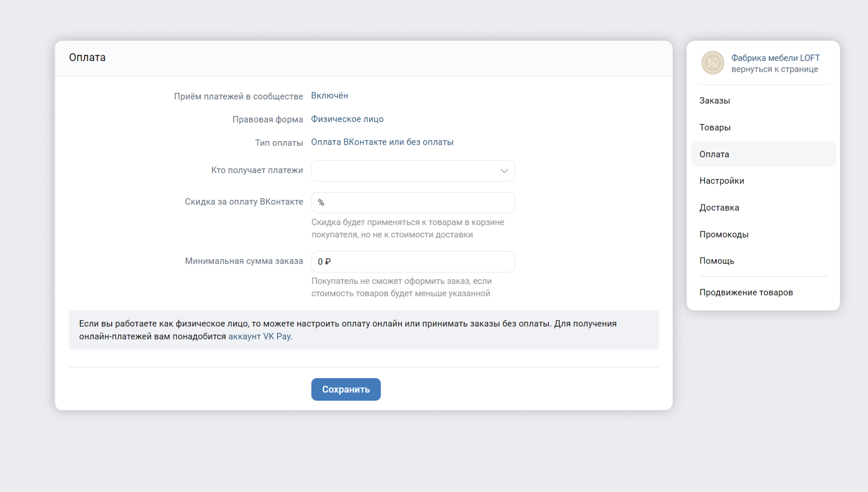Viewport: 868px width, 492px height.
Task: Open the Доставка menu section
Action: coord(764,208)
